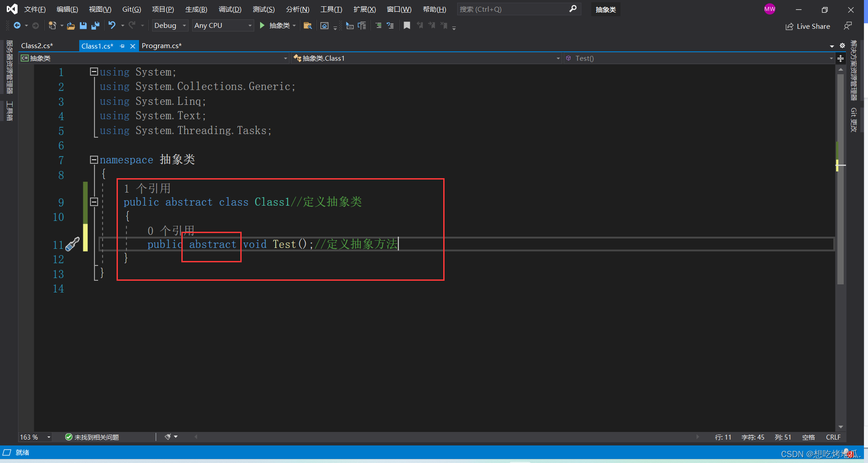Switch to the Program.cs* tab
Viewport: 868px width, 463px height.
(x=162, y=46)
